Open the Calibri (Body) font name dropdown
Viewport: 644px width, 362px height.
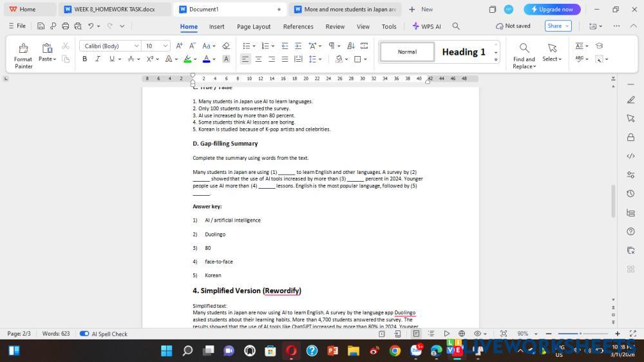109,46
